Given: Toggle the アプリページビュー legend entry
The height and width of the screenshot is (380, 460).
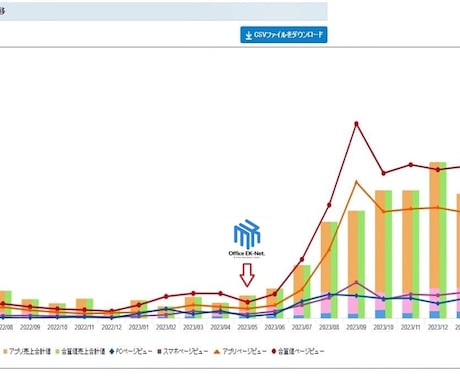Looking at the screenshot, I should [240, 351].
